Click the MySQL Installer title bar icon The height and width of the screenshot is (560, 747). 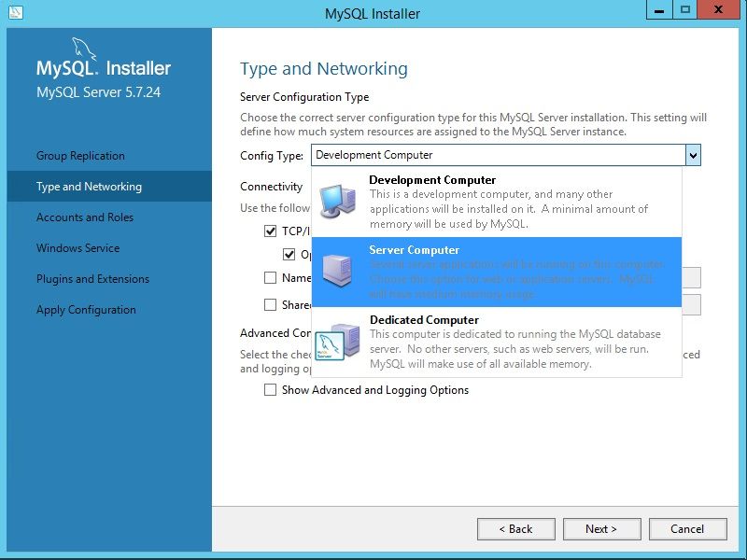15,12
